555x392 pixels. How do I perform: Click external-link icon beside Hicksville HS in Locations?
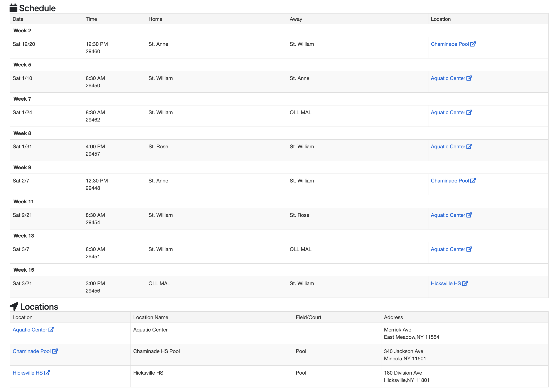47,373
